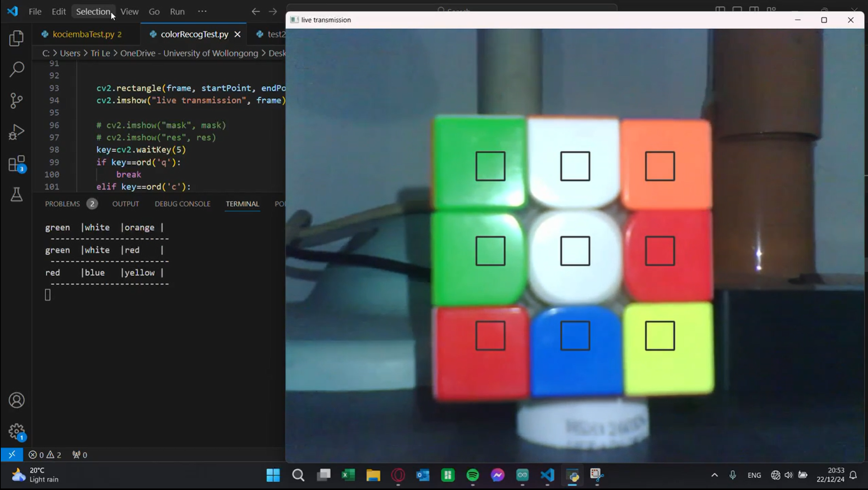
Task: Switch to the DEBUG CONSOLE panel tab
Action: [x=182, y=204]
